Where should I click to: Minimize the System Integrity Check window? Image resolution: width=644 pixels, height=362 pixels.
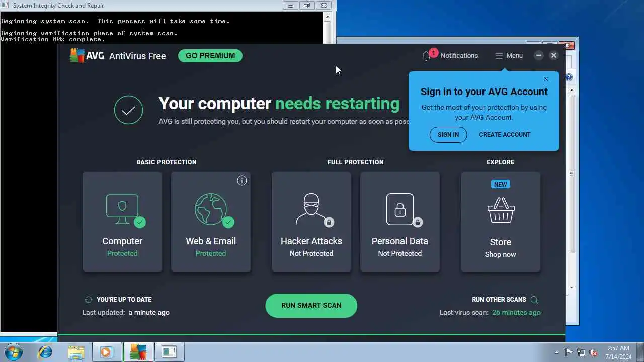click(290, 6)
